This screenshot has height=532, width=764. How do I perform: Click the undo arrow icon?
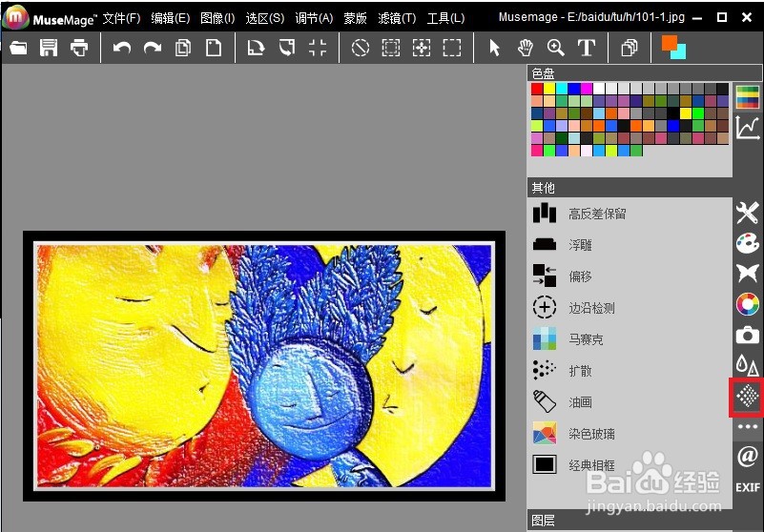point(122,48)
